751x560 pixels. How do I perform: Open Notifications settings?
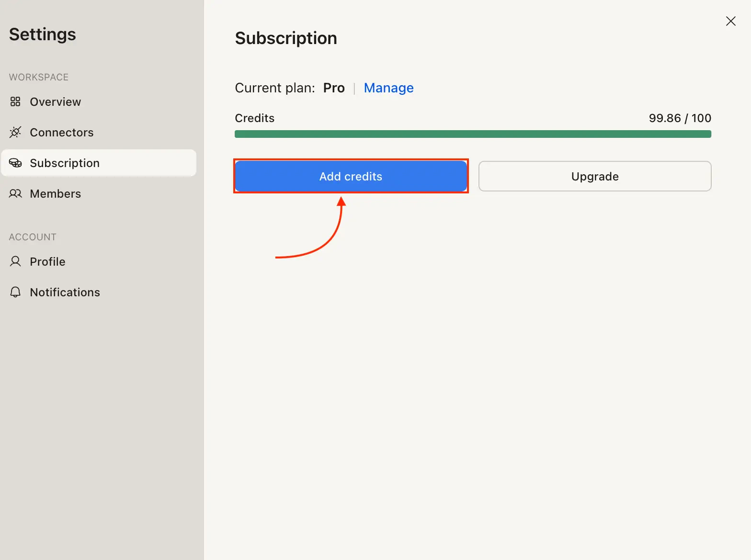(x=98, y=292)
